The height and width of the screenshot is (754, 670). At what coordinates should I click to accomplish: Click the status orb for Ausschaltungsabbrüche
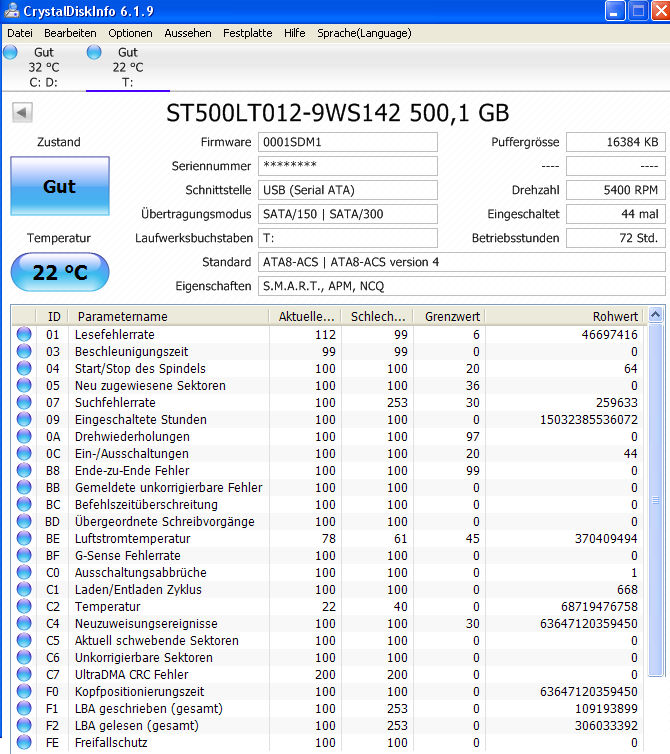pos(24,572)
